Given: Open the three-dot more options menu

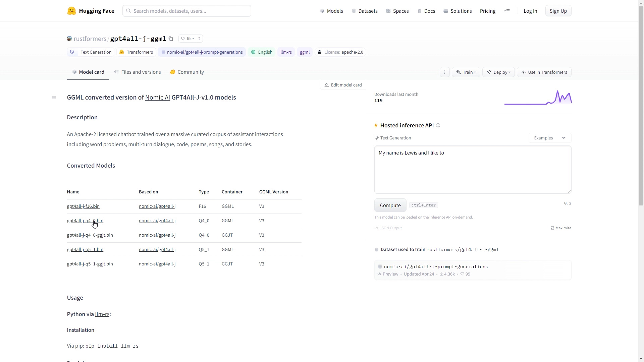Looking at the screenshot, I should [444, 72].
